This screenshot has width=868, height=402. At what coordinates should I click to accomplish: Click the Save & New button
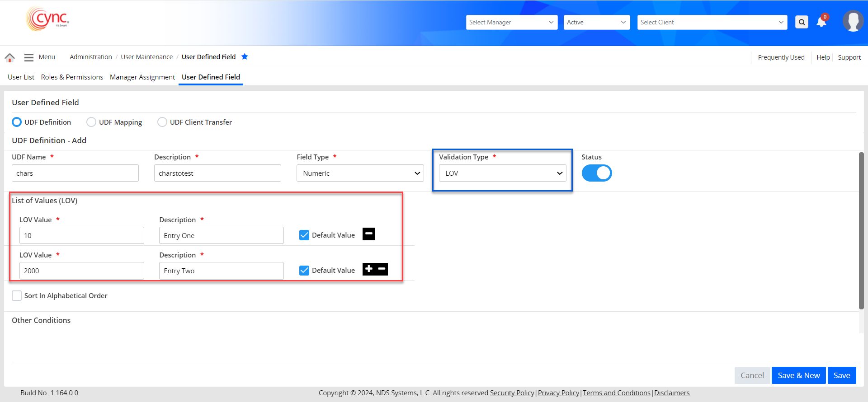click(798, 375)
